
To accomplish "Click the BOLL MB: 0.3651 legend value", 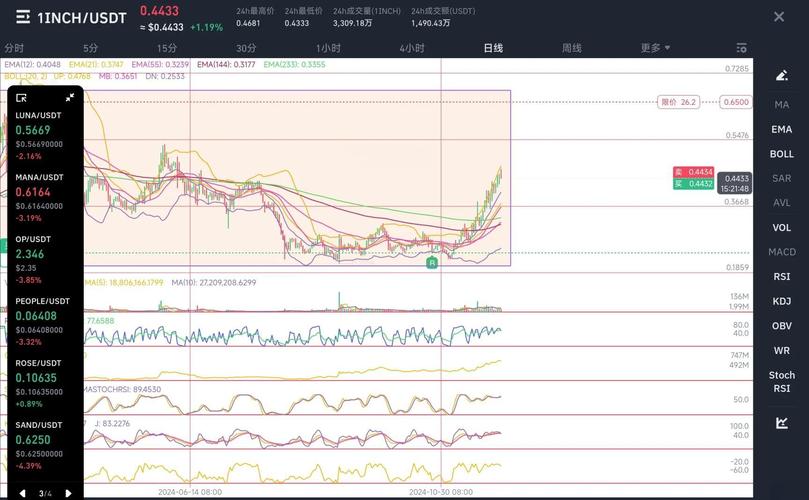I will 118,76.
